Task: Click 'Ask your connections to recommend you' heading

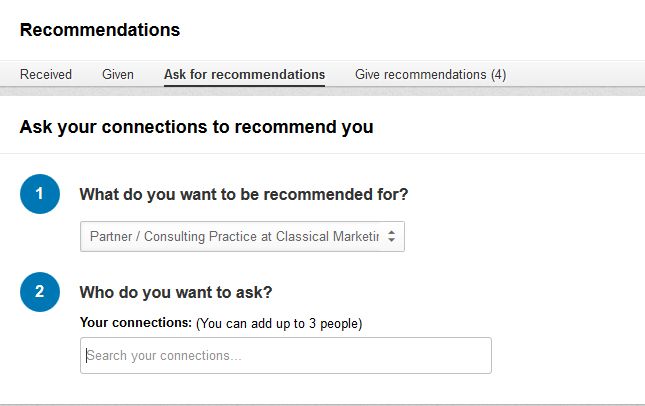Action: pyautogui.click(x=196, y=127)
